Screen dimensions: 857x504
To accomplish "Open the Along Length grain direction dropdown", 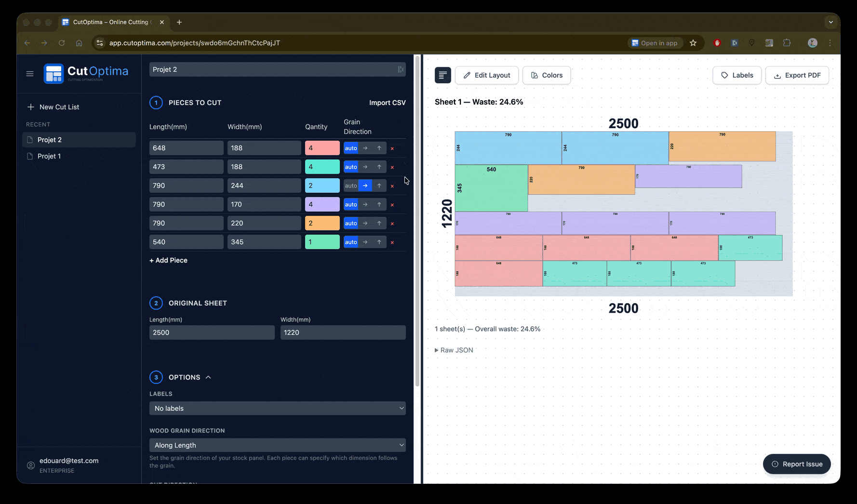I will point(277,445).
